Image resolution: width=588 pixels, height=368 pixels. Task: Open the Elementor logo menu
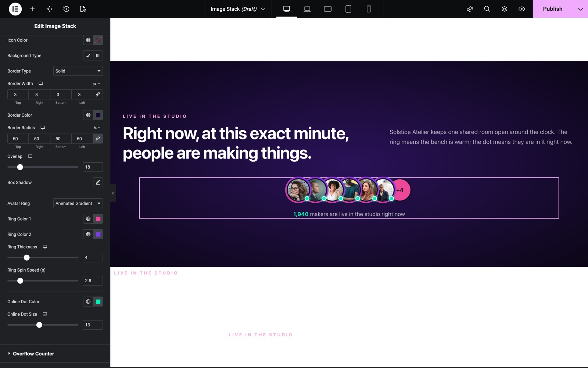pyautogui.click(x=15, y=9)
